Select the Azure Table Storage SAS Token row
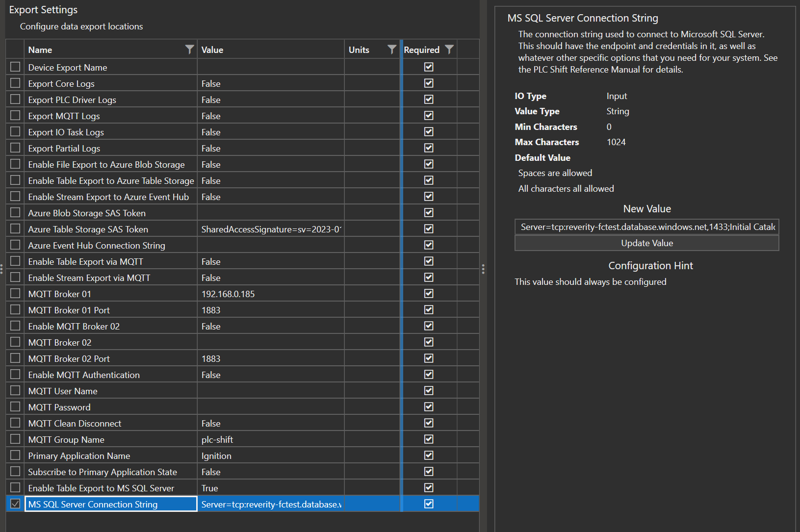The width and height of the screenshot is (800, 532). click(88, 229)
